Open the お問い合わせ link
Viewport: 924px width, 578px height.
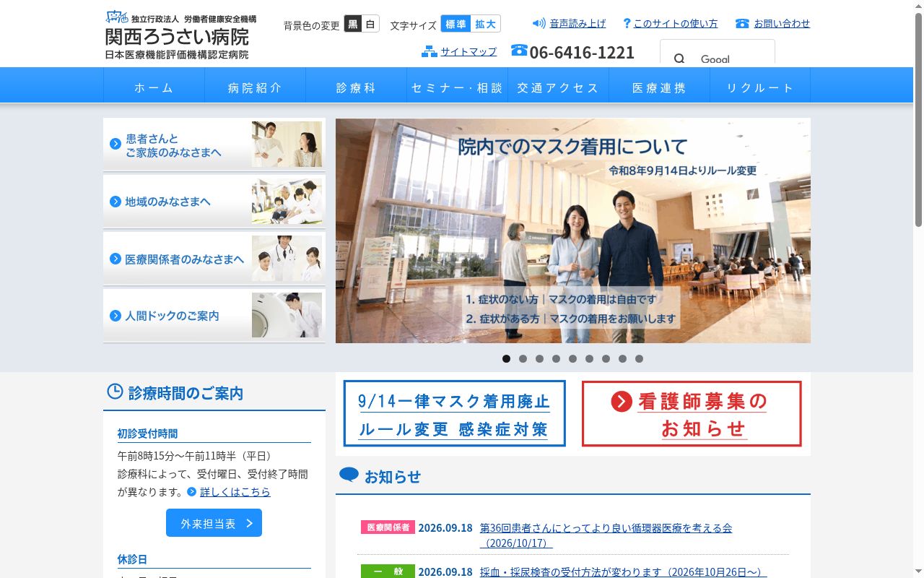point(782,23)
